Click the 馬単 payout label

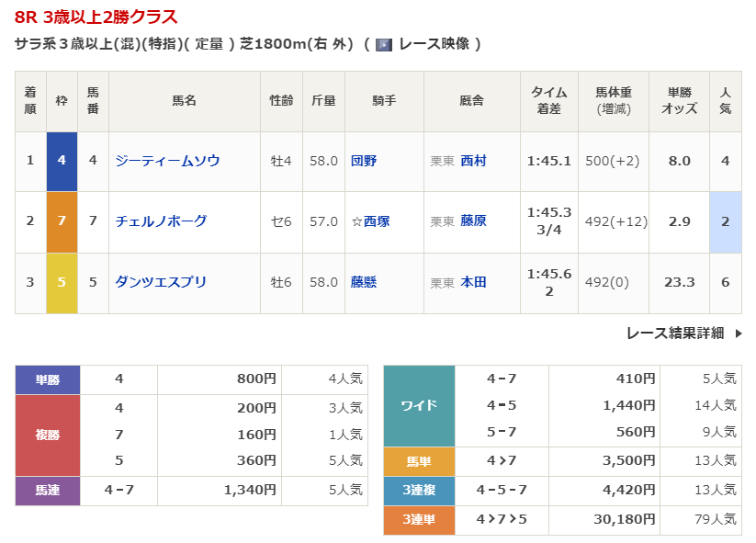(x=419, y=461)
